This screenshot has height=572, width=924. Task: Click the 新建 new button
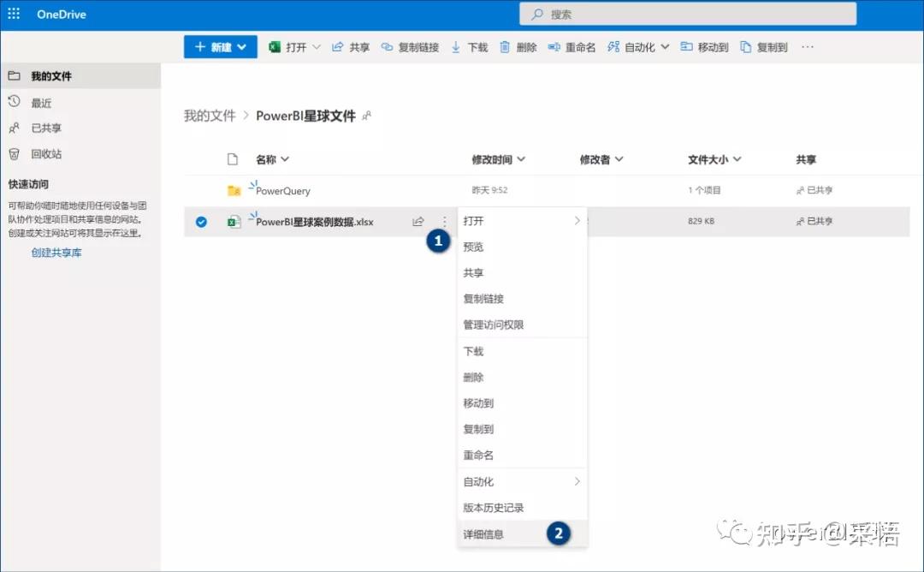221,47
